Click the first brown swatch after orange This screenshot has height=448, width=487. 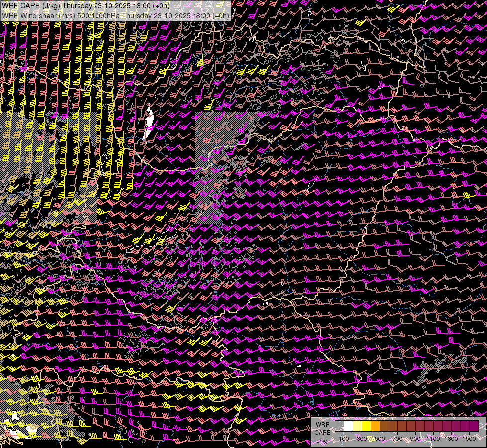tap(384, 426)
